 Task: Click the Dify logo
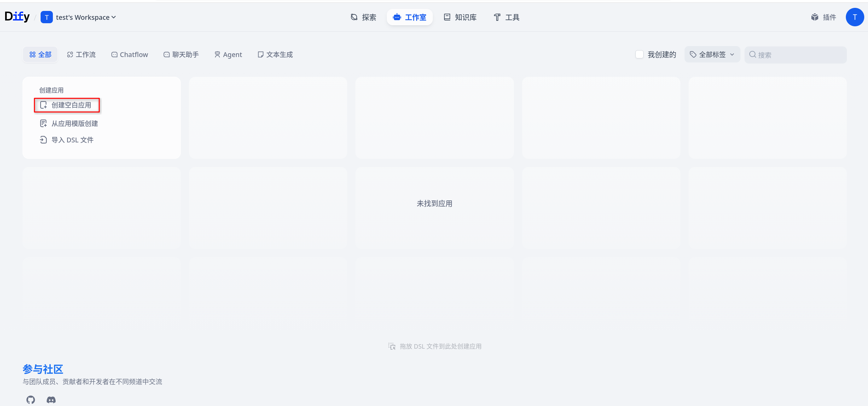point(17,16)
